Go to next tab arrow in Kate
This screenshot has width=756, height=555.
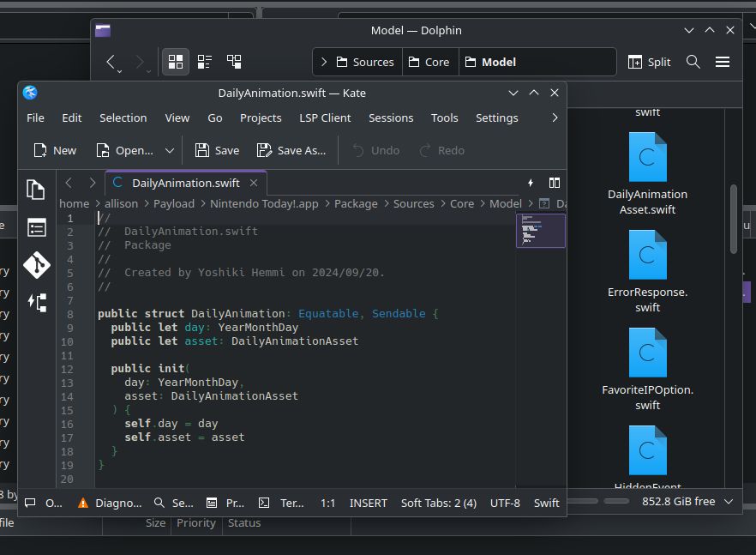point(93,183)
